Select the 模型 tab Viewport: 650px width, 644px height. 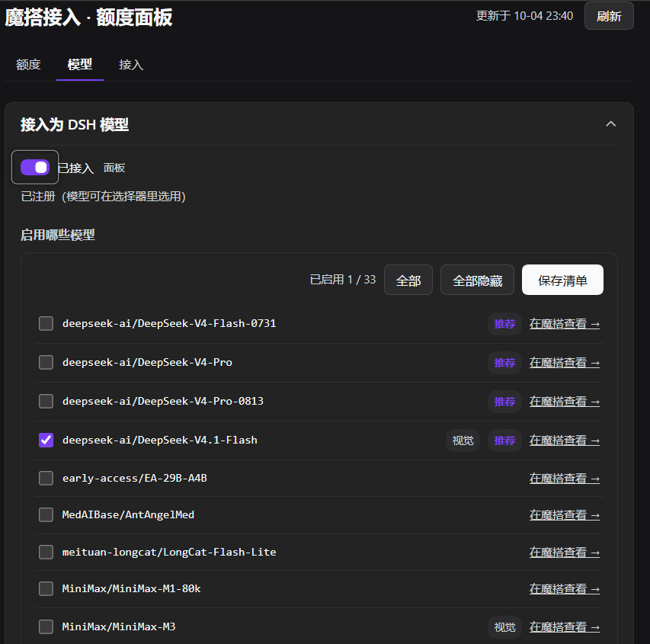[x=79, y=65]
